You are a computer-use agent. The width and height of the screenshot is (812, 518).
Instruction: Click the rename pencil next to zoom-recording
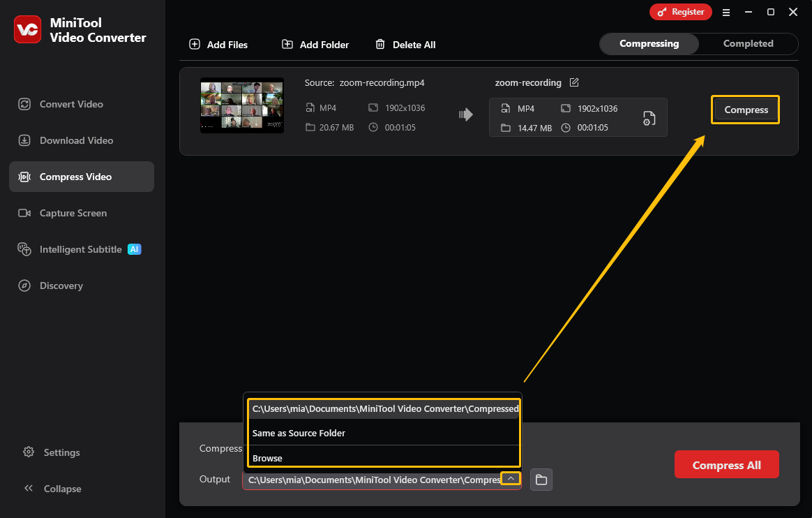point(573,82)
